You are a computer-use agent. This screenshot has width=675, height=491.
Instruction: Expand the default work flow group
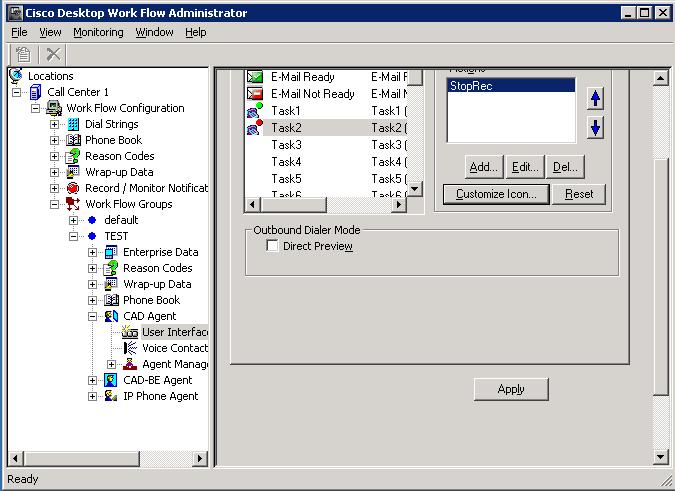[x=73, y=220]
